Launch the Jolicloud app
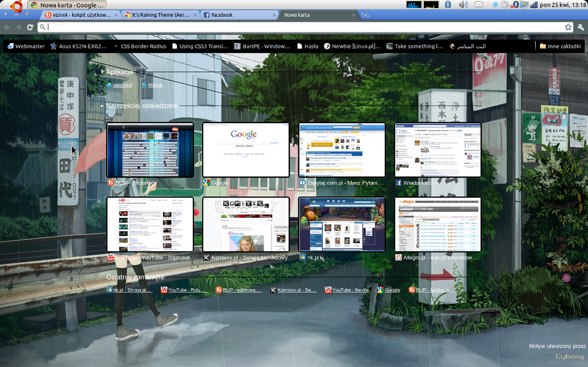Screen dimensions: 588x367 tap(122, 85)
